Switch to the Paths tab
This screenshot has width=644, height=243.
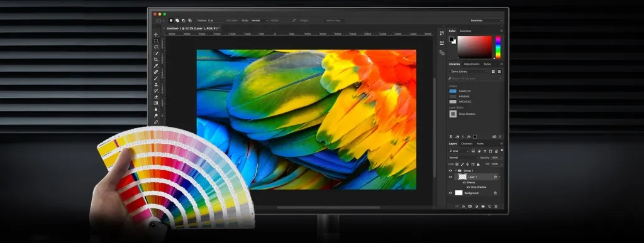[x=480, y=144]
